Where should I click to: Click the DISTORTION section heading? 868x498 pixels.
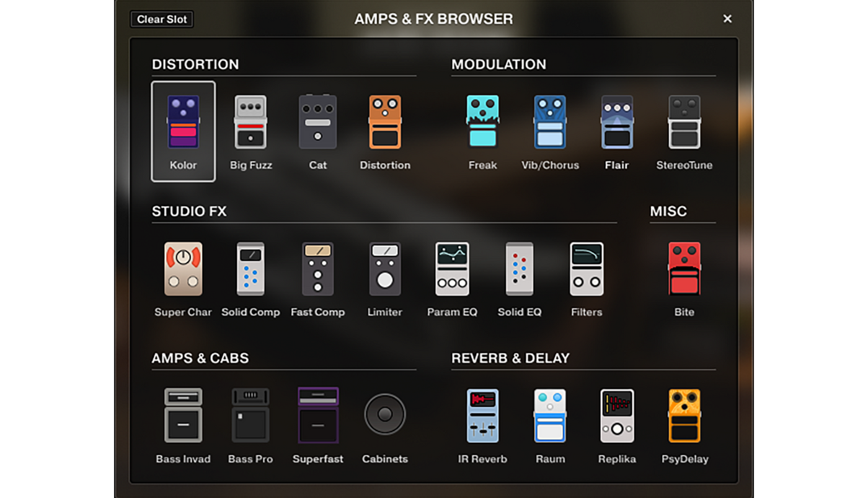pyautogui.click(x=195, y=64)
